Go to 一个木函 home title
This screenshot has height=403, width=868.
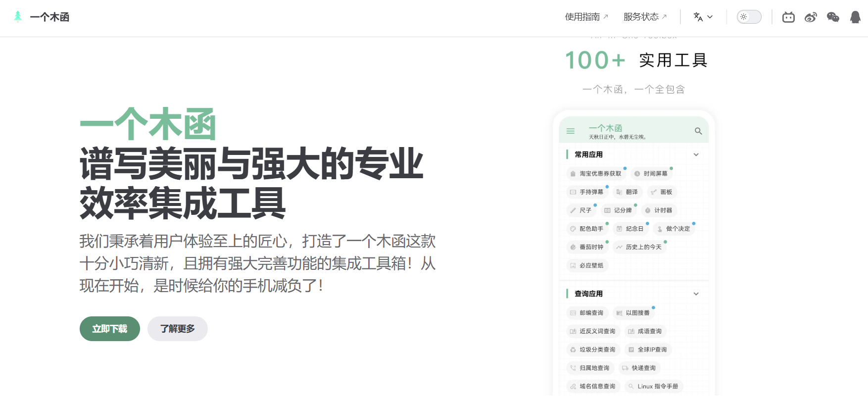point(49,17)
